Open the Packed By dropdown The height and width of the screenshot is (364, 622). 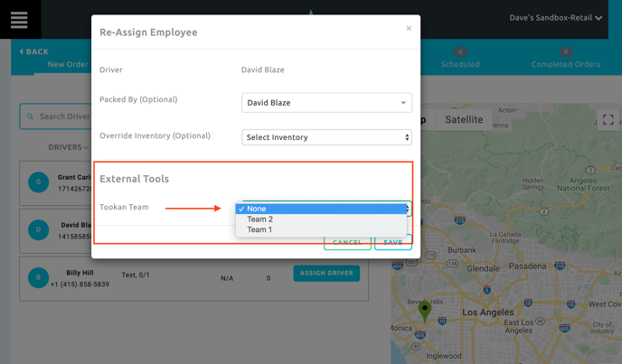coord(326,103)
